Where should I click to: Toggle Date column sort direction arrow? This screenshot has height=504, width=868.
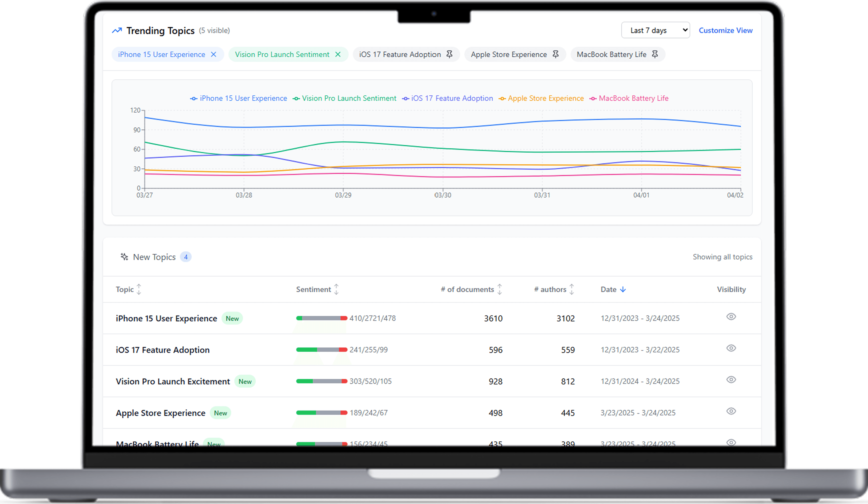[x=623, y=290]
